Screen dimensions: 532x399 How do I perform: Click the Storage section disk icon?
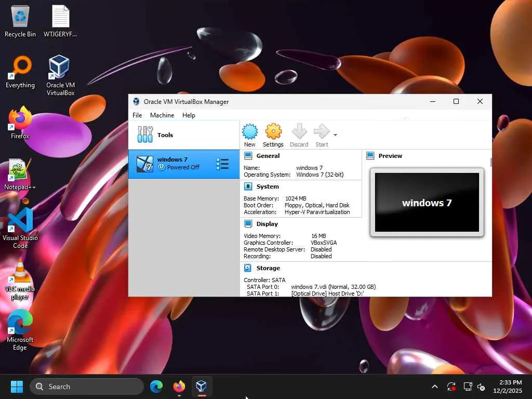pyautogui.click(x=248, y=268)
